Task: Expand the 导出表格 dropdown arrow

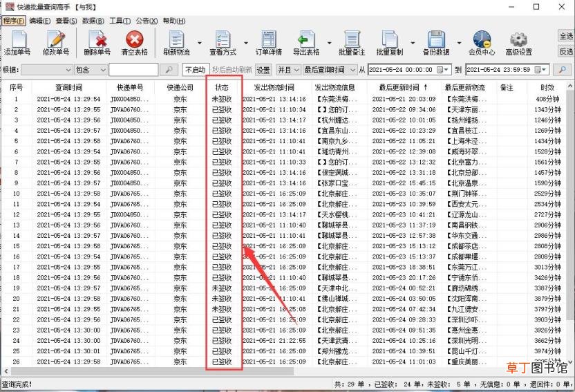Action: click(329, 44)
